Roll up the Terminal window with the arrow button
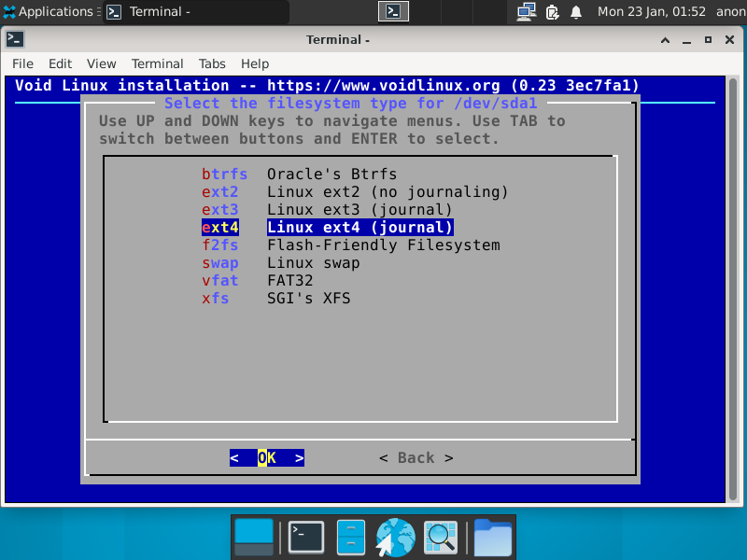Image resolution: width=747 pixels, height=560 pixels. coord(665,40)
